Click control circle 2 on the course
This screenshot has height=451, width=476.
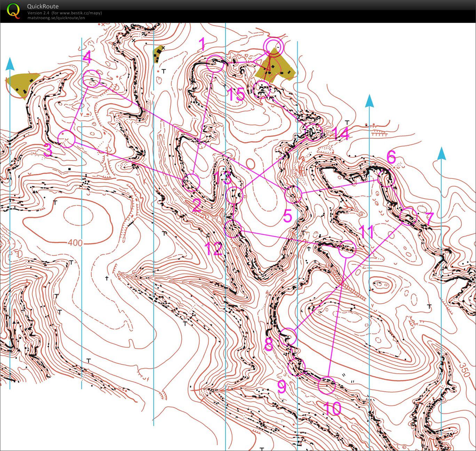click(x=191, y=183)
